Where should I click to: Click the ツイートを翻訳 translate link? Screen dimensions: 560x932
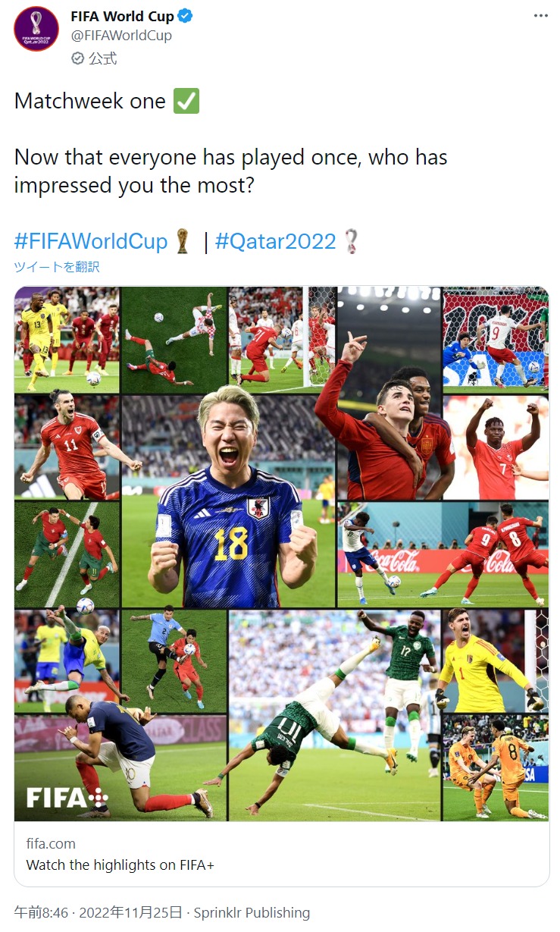coord(57,267)
